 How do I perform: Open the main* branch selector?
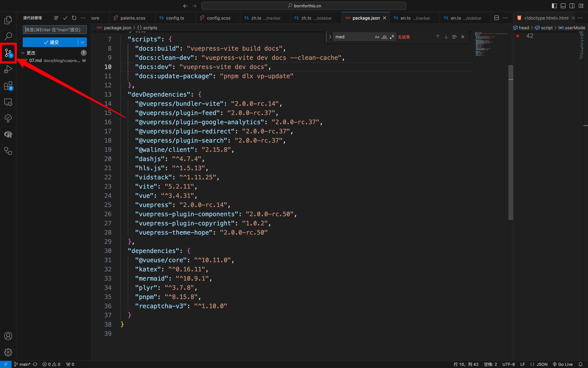pyautogui.click(x=22, y=364)
